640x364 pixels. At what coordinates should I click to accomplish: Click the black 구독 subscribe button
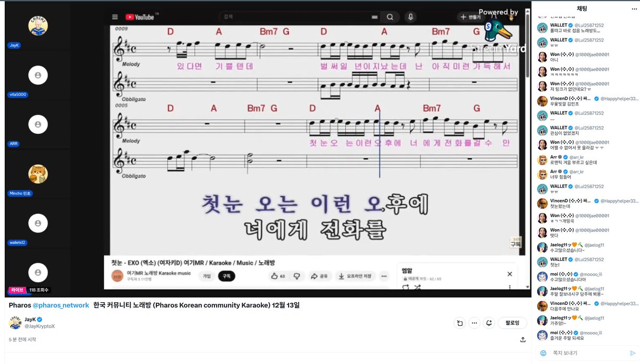click(x=226, y=276)
